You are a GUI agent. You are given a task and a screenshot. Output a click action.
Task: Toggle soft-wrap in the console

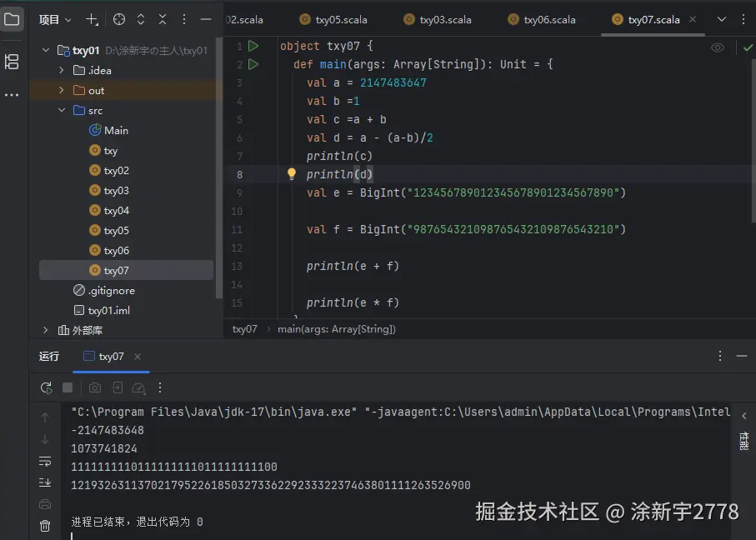tap(45, 462)
